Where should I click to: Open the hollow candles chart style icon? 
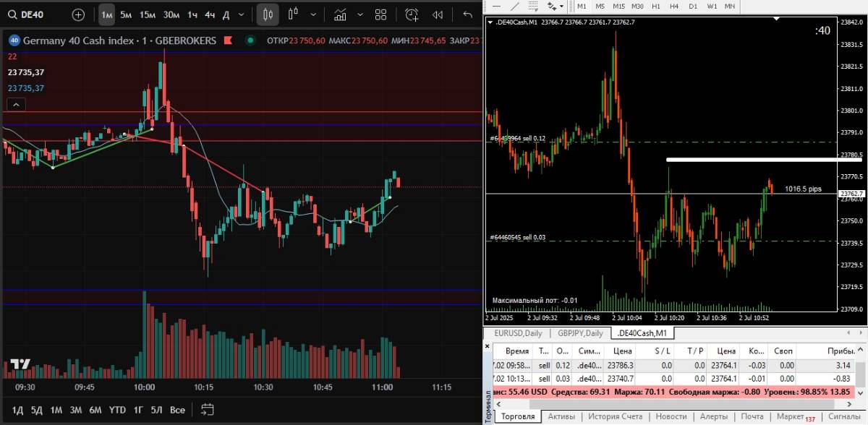click(294, 14)
